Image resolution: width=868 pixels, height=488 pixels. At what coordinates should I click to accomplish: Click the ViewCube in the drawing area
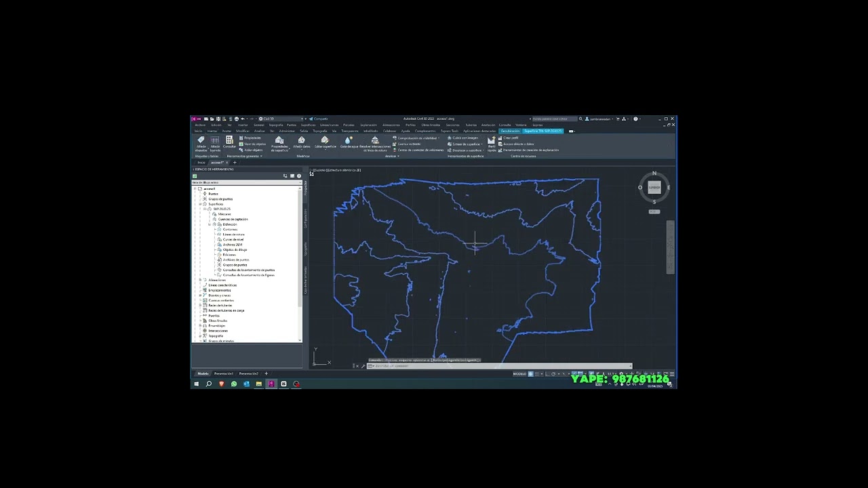click(654, 188)
